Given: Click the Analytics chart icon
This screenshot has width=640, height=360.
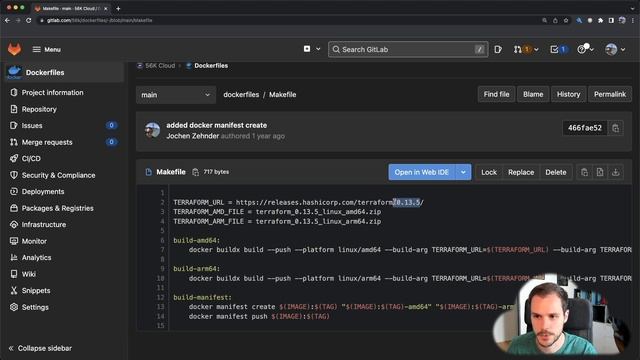Looking at the screenshot, I should pyautogui.click(x=14, y=258).
